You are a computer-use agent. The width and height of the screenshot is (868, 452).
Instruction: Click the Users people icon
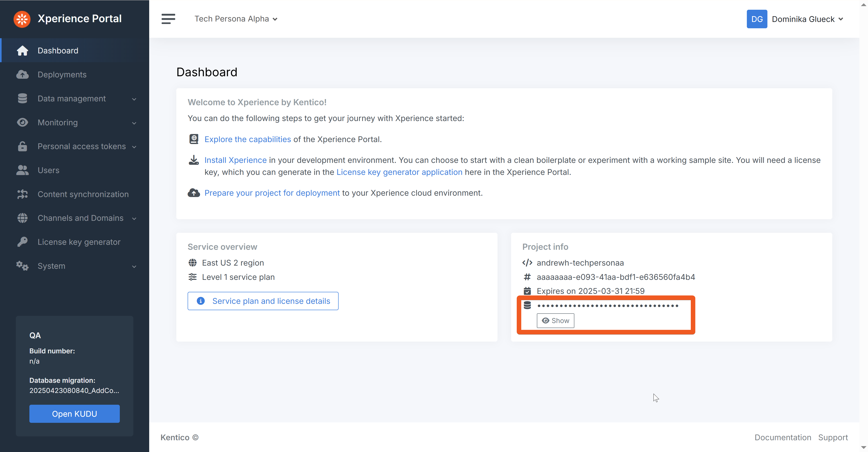[x=23, y=170]
